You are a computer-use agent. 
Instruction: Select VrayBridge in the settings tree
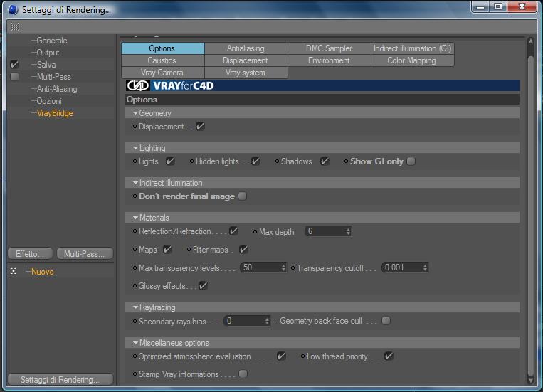click(x=55, y=113)
